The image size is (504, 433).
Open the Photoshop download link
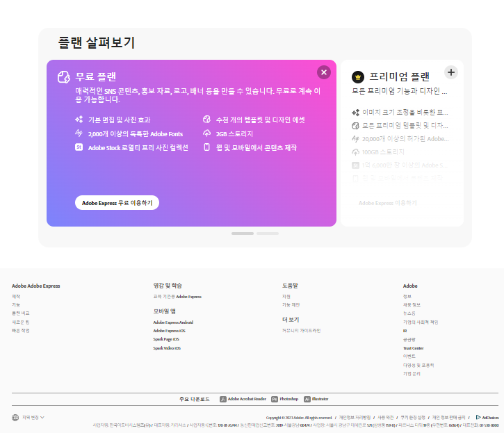click(289, 399)
